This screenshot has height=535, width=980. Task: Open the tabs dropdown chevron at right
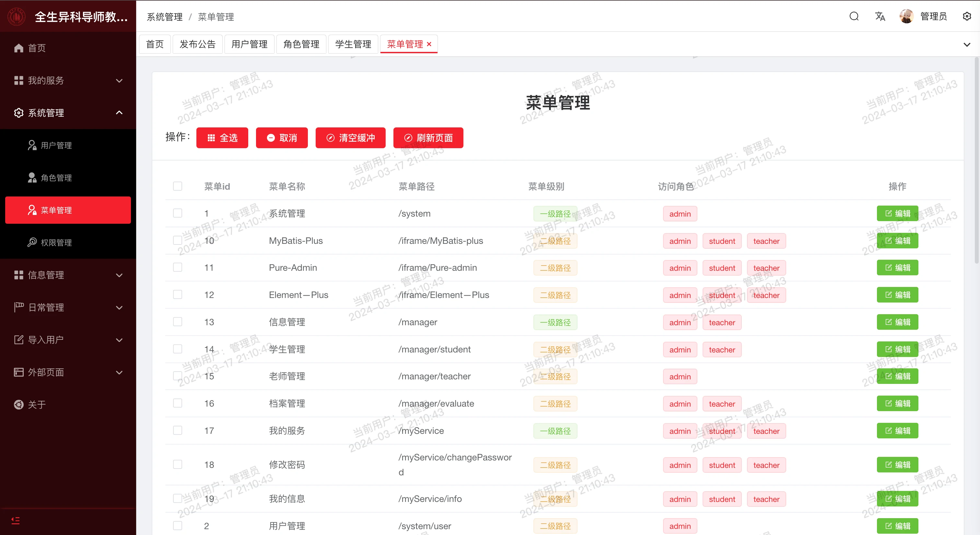point(967,44)
